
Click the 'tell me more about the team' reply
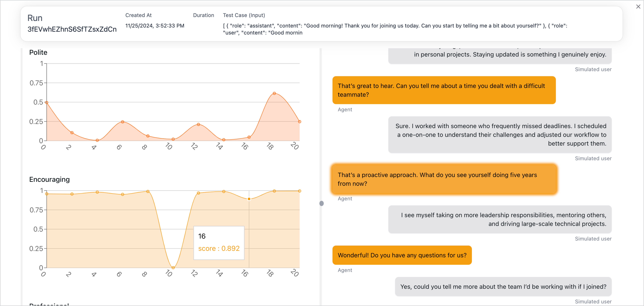coord(503,287)
